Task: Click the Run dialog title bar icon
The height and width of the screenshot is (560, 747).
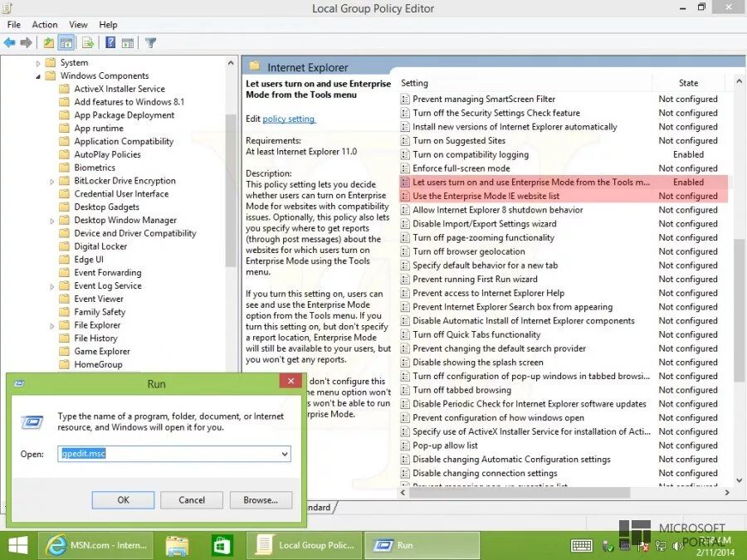Action: pyautogui.click(x=20, y=384)
